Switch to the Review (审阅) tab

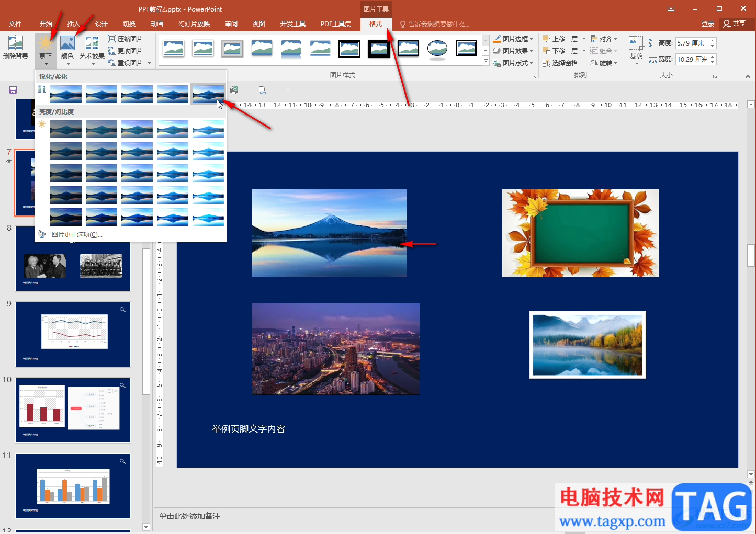[231, 24]
